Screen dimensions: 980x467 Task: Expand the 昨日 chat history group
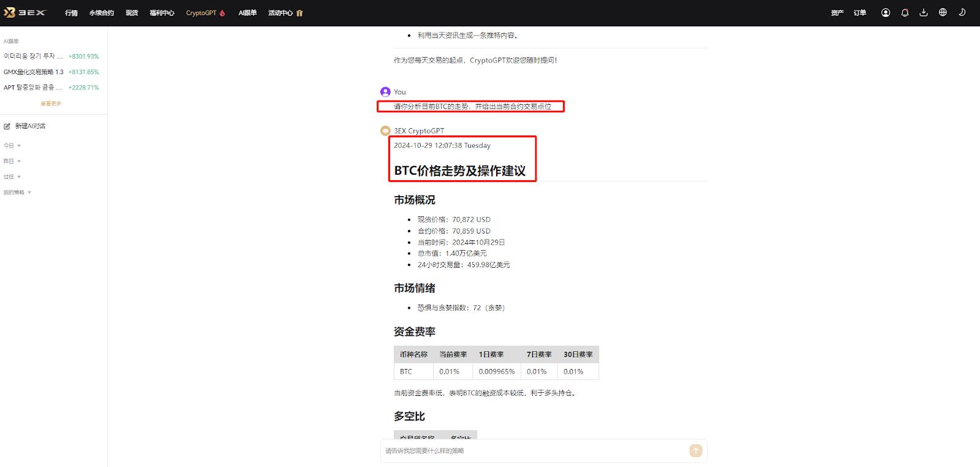click(12, 161)
